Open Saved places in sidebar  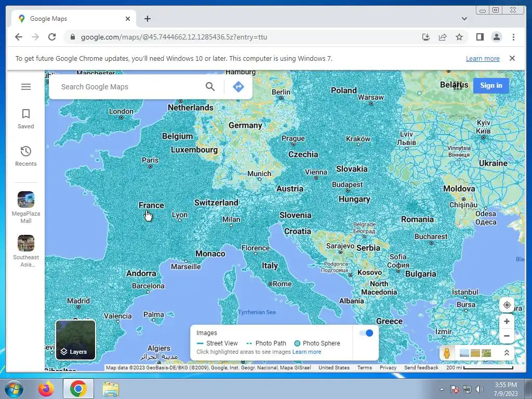pos(26,119)
